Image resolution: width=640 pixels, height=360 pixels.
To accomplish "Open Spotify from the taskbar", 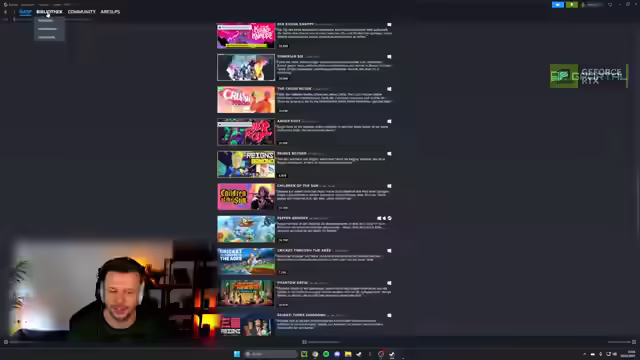I will click(x=326, y=354).
